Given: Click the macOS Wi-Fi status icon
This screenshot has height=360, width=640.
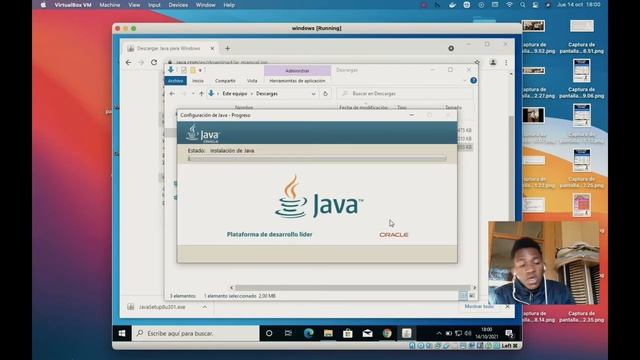Looking at the screenshot, I should coord(509,5).
